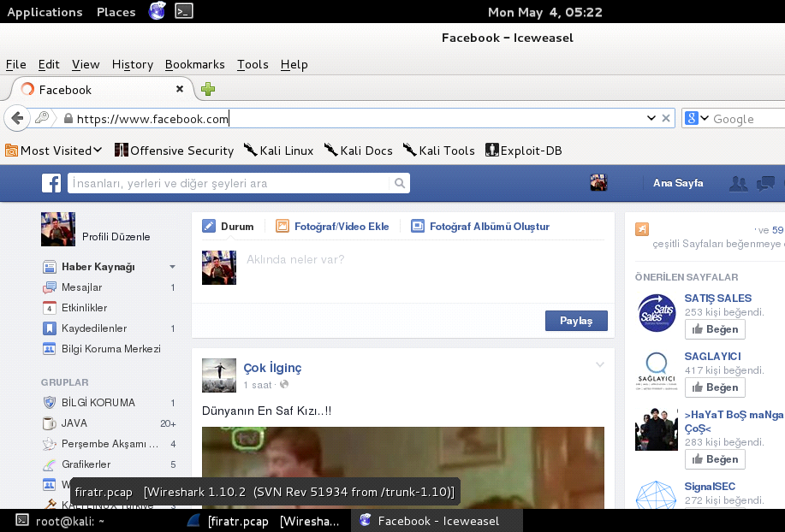Open friend requests icon in header
Image resolution: width=785 pixels, height=532 pixels.
(739, 184)
